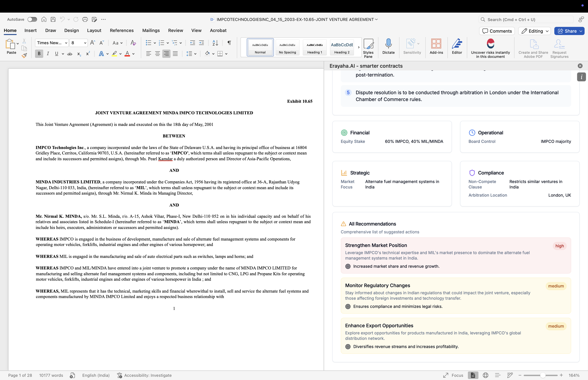Click the Format Painter brush icon

pyautogui.click(x=24, y=55)
